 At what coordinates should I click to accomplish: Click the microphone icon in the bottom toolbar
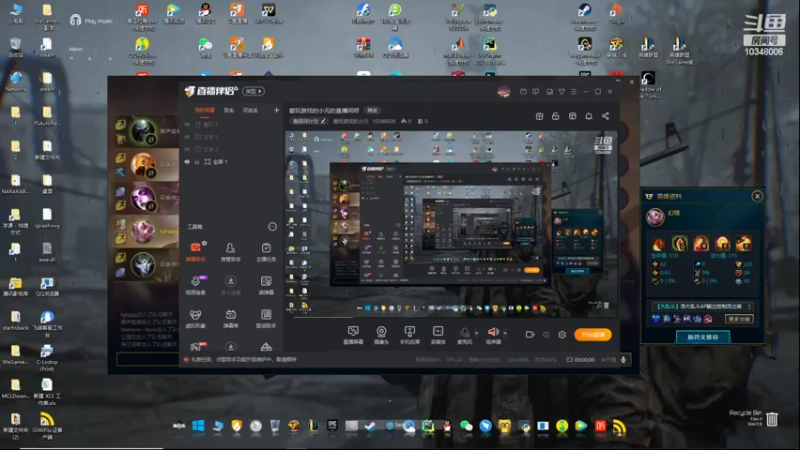pyautogui.click(x=464, y=333)
